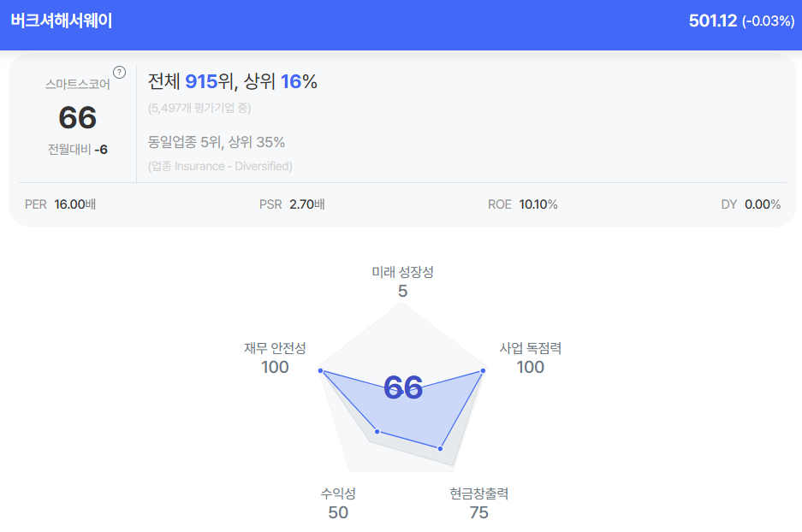Select the 수익성 radar axis label
This screenshot has height=532, width=802.
click(338, 494)
